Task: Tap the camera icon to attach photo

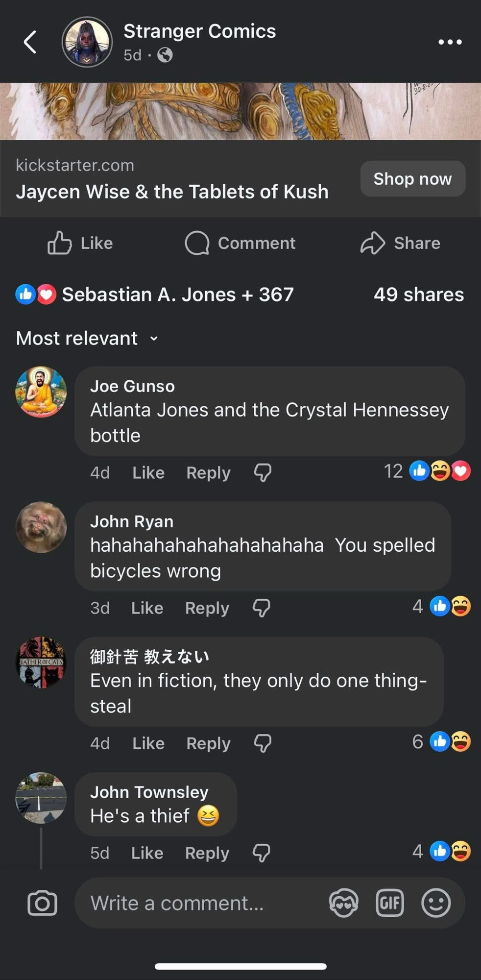Action: (42, 903)
